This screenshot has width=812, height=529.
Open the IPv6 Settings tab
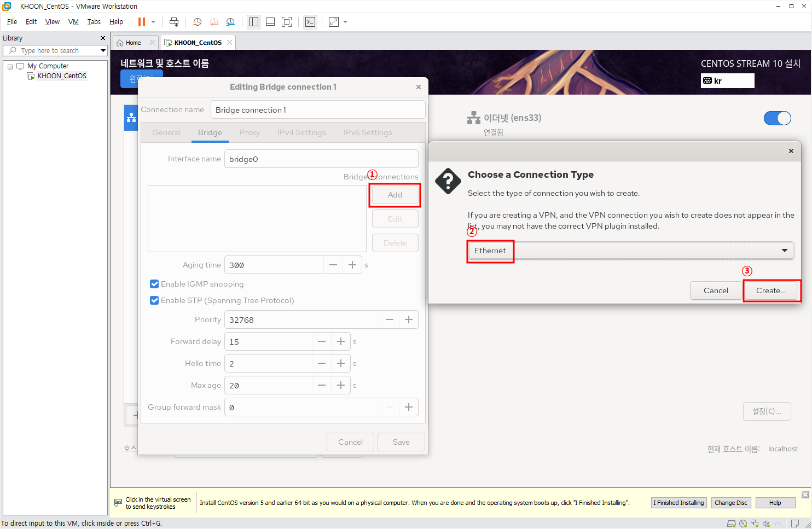click(x=368, y=132)
